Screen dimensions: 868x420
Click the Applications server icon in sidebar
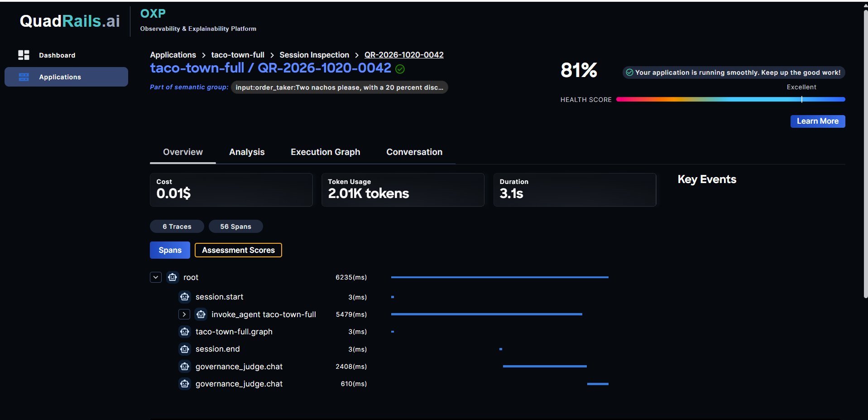tap(24, 77)
